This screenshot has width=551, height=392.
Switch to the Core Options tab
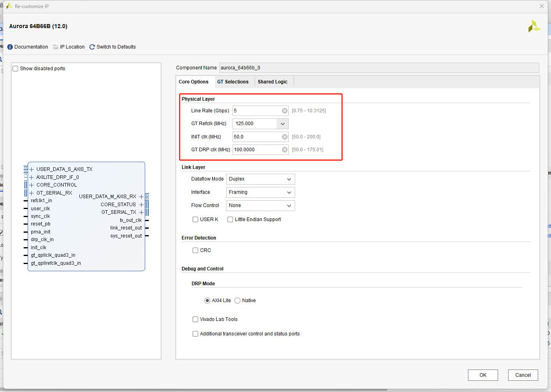[194, 82]
